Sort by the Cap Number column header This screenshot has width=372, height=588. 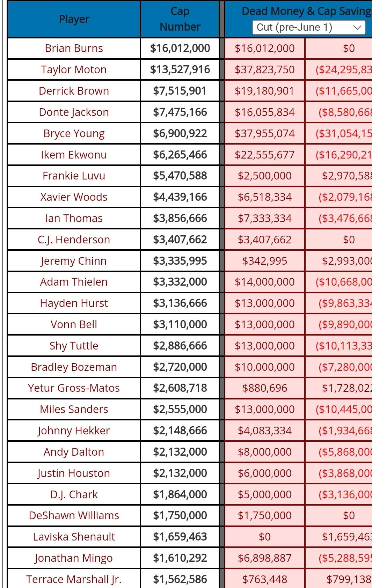click(180, 19)
